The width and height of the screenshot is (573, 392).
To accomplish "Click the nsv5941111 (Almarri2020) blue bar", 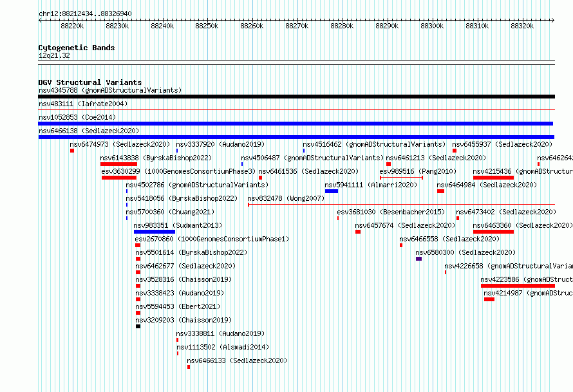I will point(332,191).
